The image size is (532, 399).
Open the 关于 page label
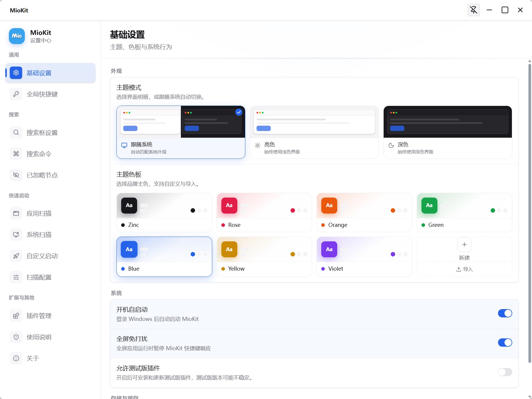pos(33,358)
